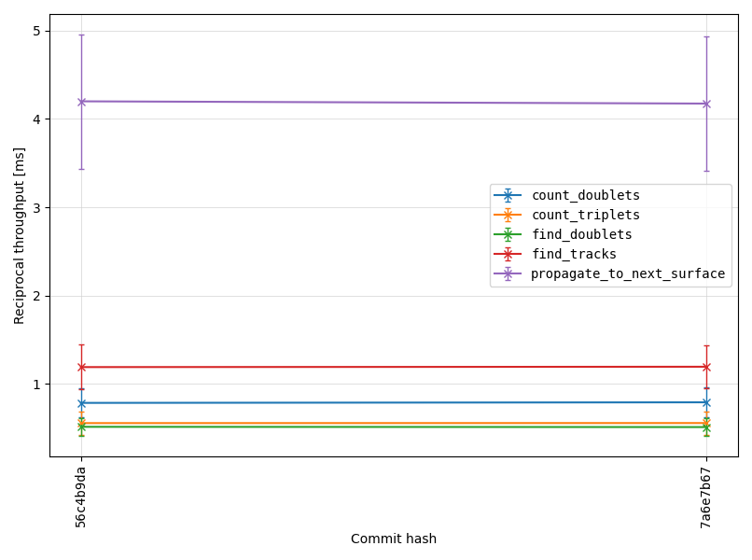
Task: Click the y-axis tick label 5
Action: point(37,31)
